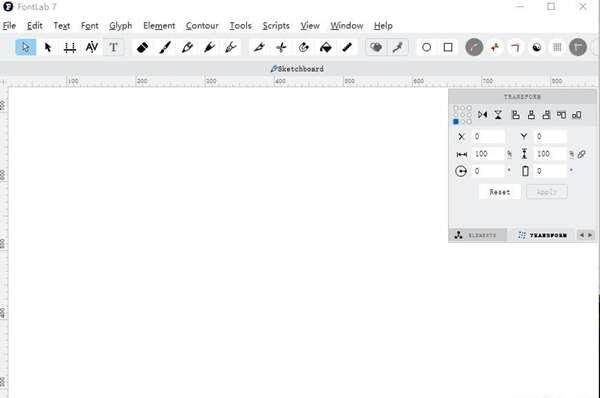600x398 pixels.
Task: Select the Element tool (black arrow)
Action: click(48, 47)
